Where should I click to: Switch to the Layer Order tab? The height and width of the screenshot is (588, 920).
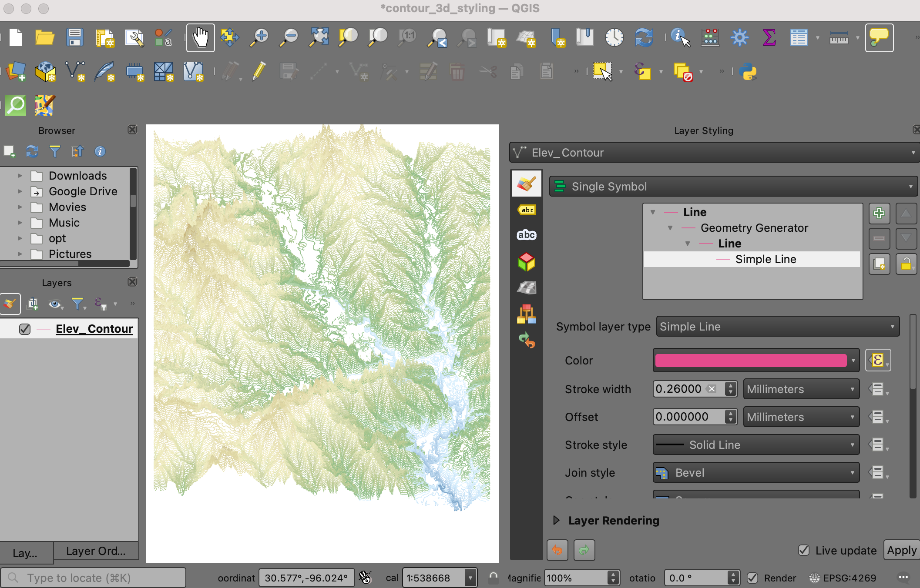coord(96,551)
